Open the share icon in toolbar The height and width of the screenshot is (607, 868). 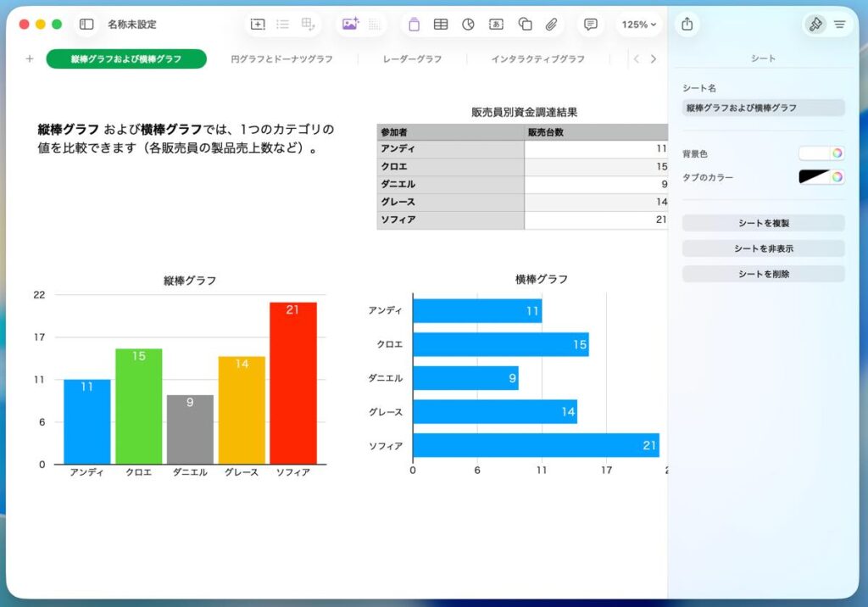[x=687, y=24]
